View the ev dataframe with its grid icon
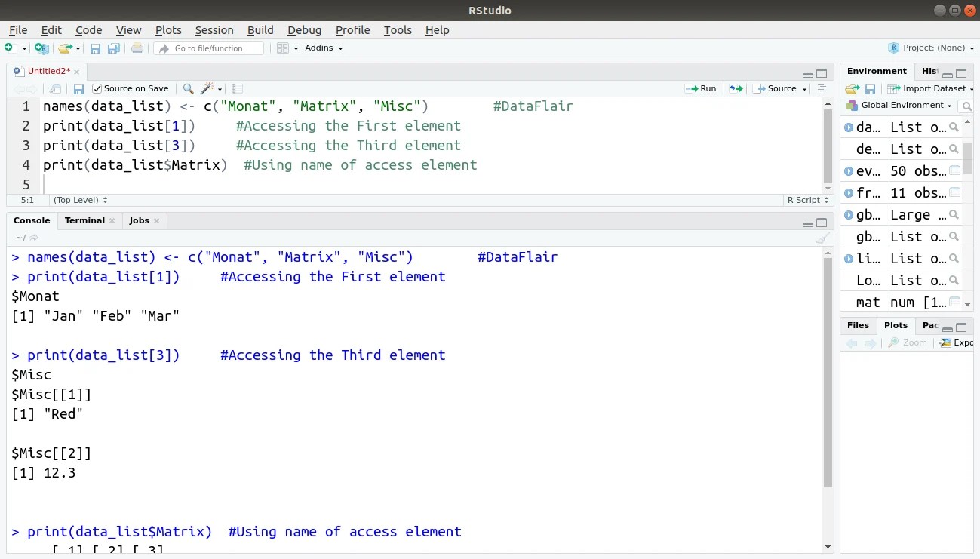Image resolution: width=980 pixels, height=559 pixels. 954,170
